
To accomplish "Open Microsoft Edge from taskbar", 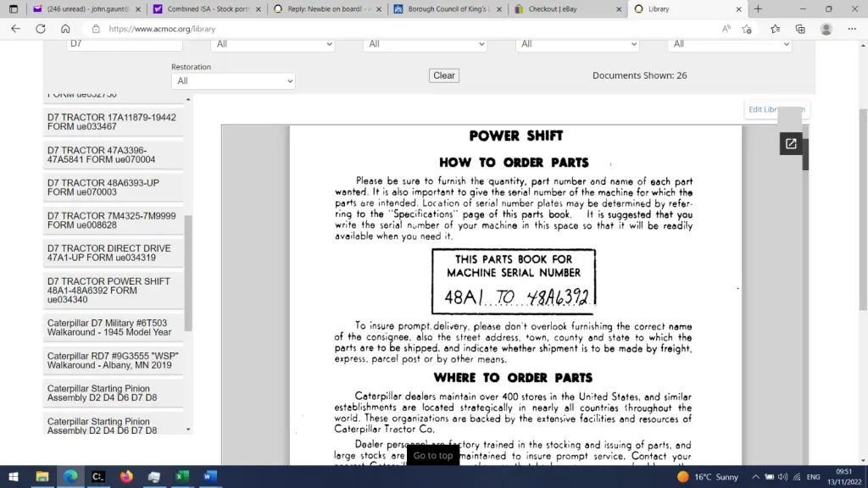I will (70, 476).
